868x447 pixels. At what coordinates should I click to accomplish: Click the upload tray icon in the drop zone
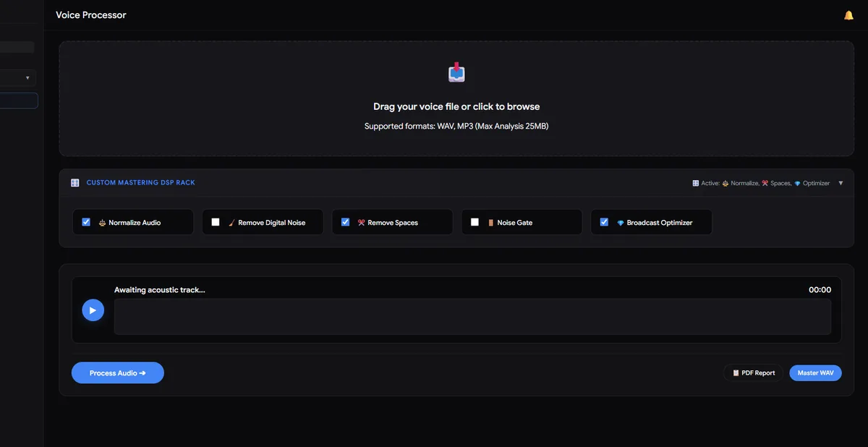click(456, 72)
